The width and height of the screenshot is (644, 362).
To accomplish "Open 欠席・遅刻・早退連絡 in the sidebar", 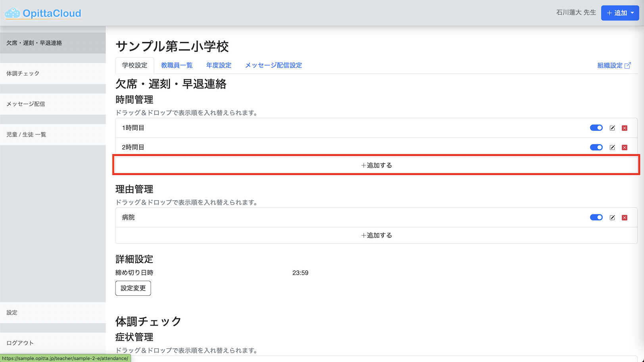I will click(x=53, y=43).
